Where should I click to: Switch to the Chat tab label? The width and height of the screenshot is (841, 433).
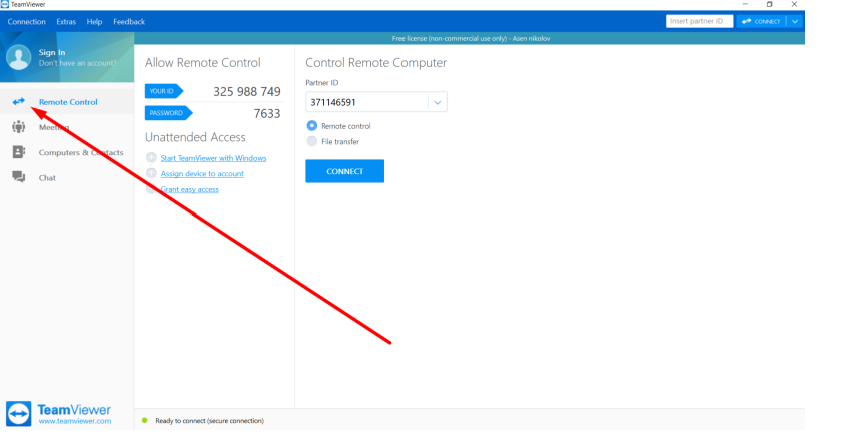47,178
